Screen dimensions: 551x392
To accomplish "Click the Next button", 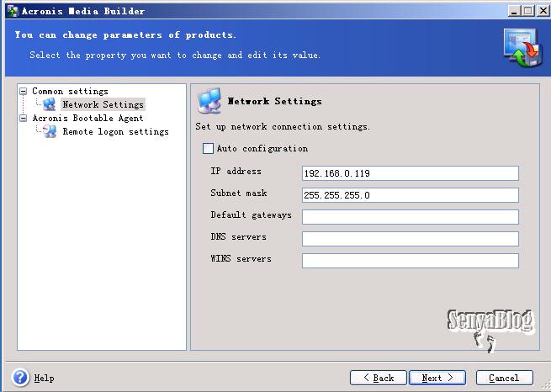I will click(x=437, y=378).
